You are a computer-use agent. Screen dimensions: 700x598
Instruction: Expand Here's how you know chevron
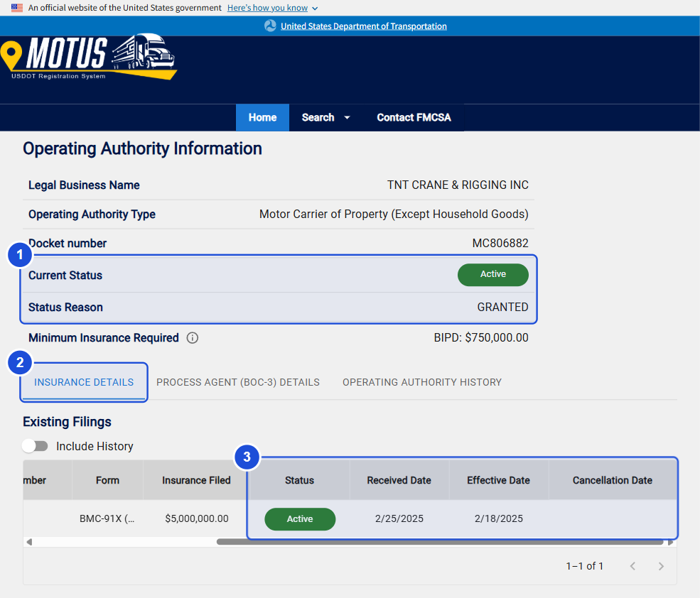click(x=315, y=9)
